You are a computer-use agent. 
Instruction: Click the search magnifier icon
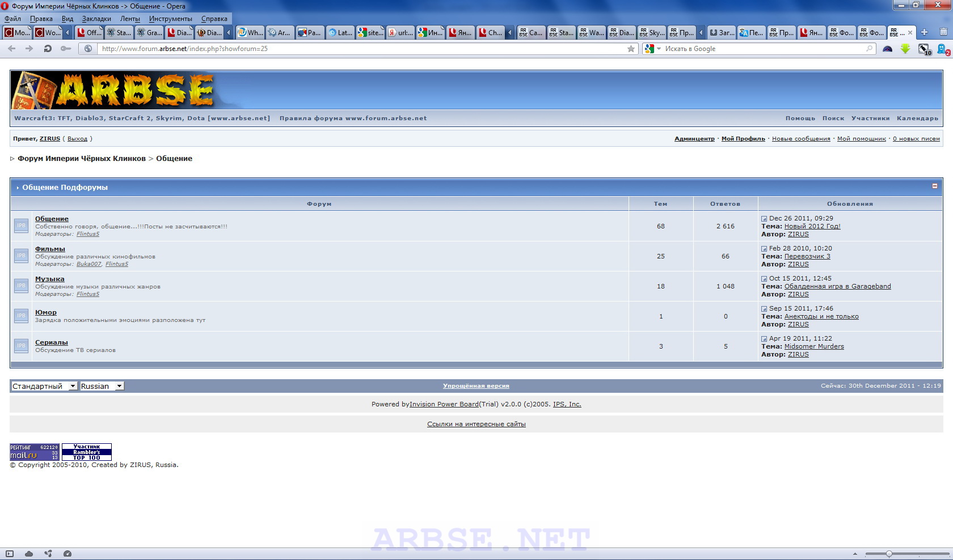(x=869, y=49)
